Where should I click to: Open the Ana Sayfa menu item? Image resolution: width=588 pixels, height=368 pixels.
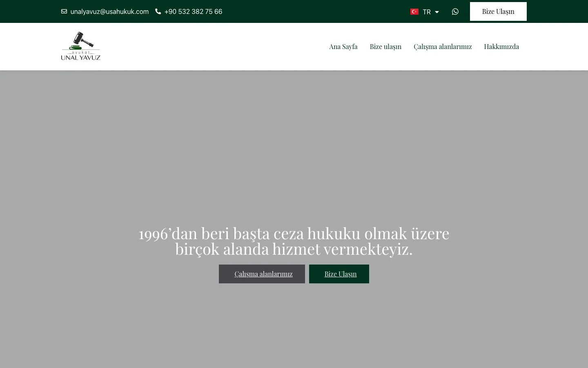coord(343,47)
